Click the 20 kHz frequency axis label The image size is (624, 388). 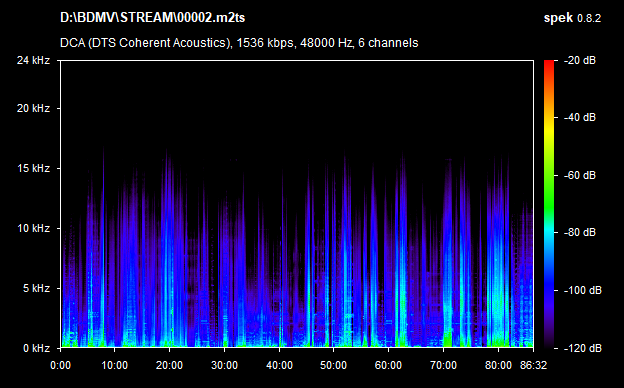click(33, 108)
